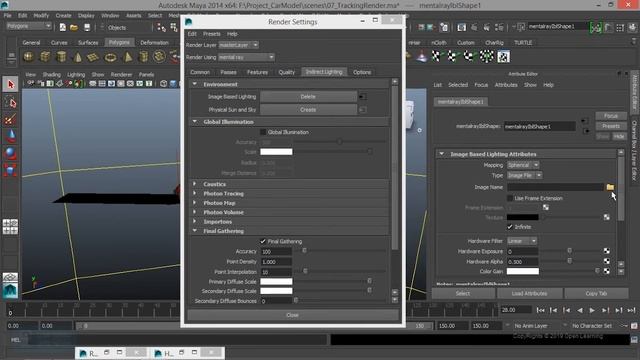640x360 pixels.
Task: Expand the Importons section
Action: coord(195,222)
